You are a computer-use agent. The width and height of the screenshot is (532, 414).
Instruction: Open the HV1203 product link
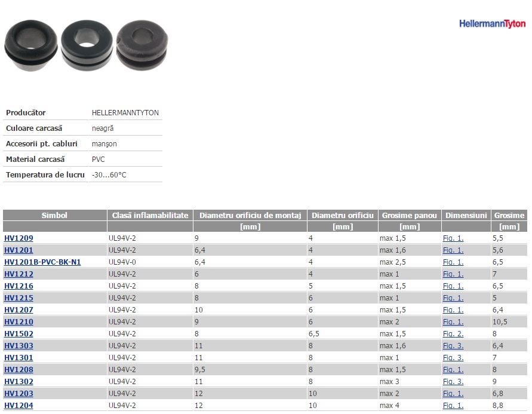point(19,394)
